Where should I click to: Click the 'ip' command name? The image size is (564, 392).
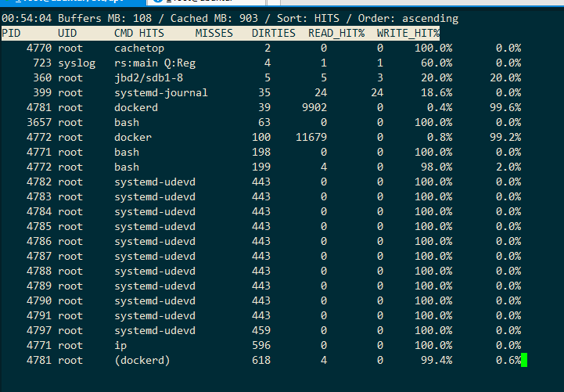[120, 346]
